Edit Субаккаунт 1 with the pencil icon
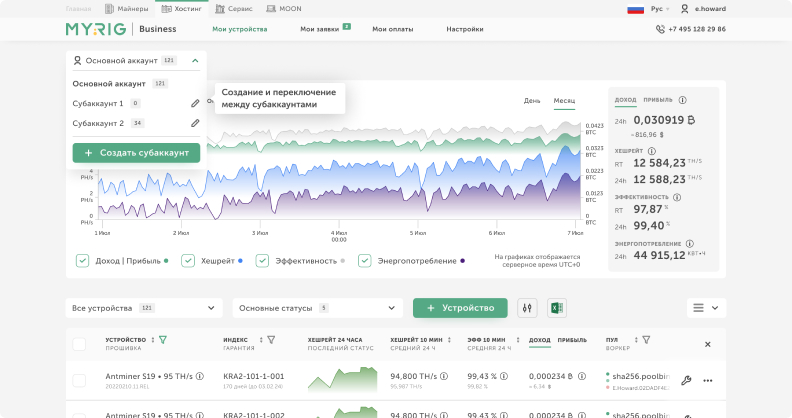 coord(195,103)
